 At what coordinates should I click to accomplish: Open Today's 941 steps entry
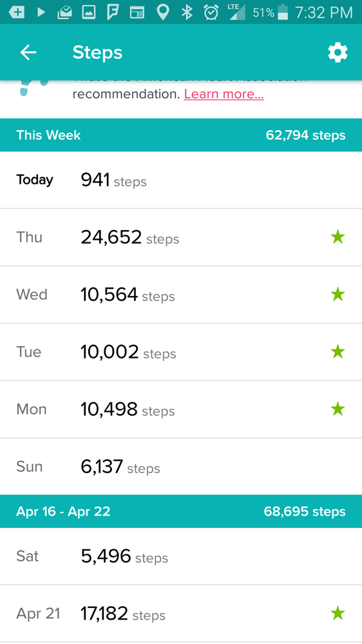[181, 180]
